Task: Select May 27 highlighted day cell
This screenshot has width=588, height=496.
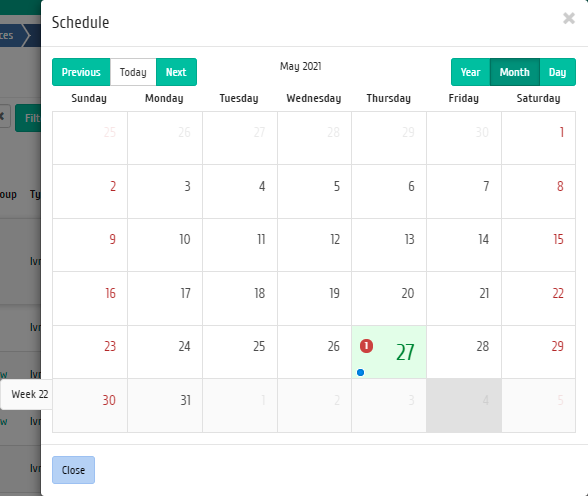Action: (389, 352)
